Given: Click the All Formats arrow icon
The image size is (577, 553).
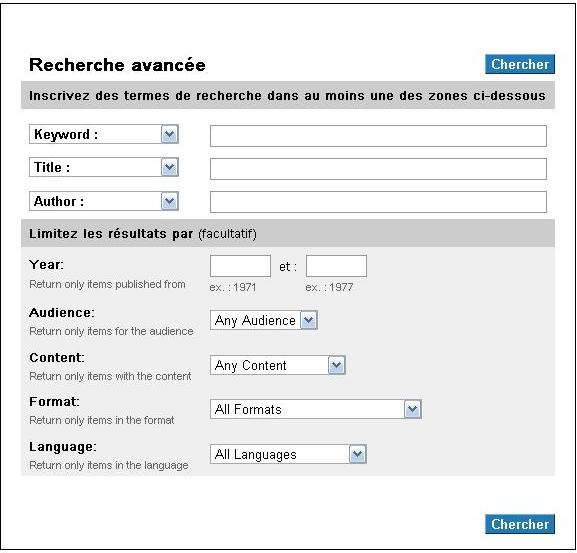Looking at the screenshot, I should tap(413, 409).
